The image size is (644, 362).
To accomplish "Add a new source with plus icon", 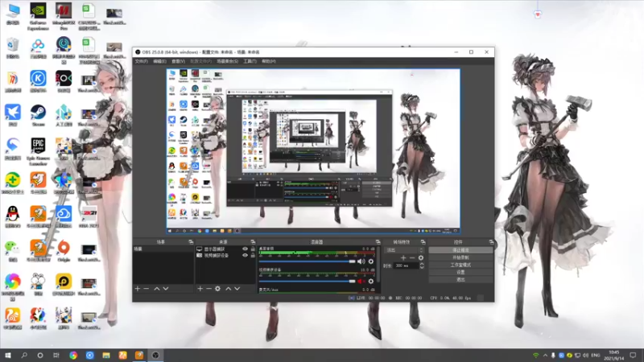I will click(200, 289).
